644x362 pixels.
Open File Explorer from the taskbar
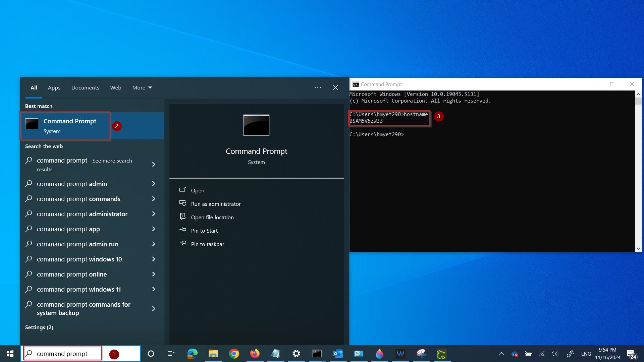(213, 354)
